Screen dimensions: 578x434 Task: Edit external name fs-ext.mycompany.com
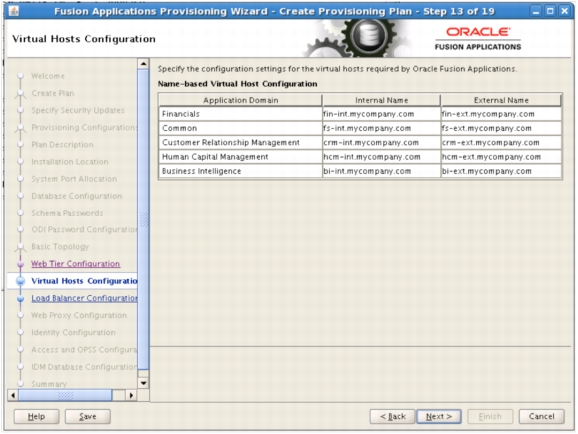(x=501, y=128)
